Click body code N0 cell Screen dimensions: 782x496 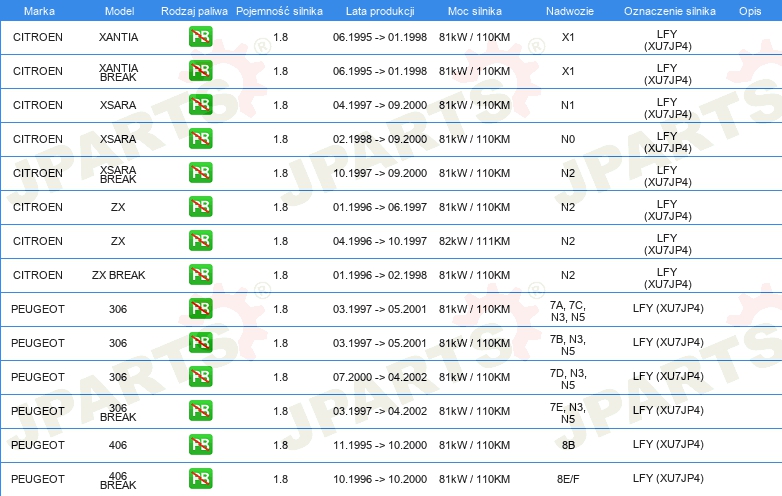point(568,139)
